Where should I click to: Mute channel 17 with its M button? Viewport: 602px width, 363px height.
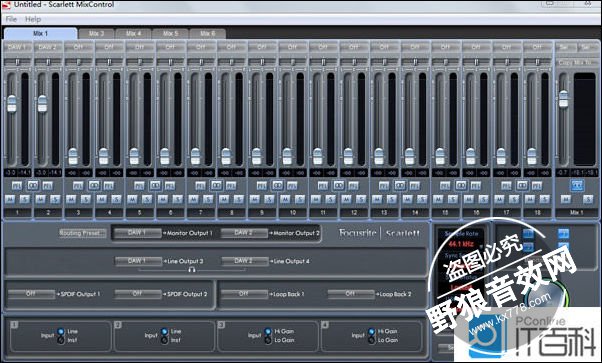(x=499, y=199)
